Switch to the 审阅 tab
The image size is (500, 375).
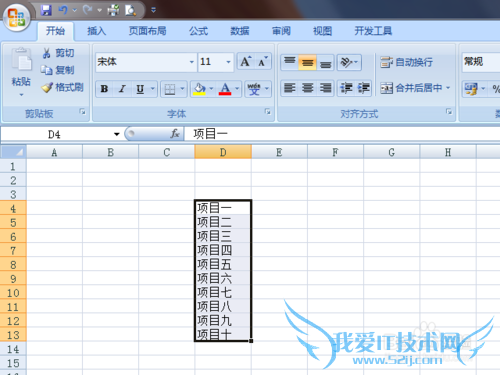tap(281, 31)
